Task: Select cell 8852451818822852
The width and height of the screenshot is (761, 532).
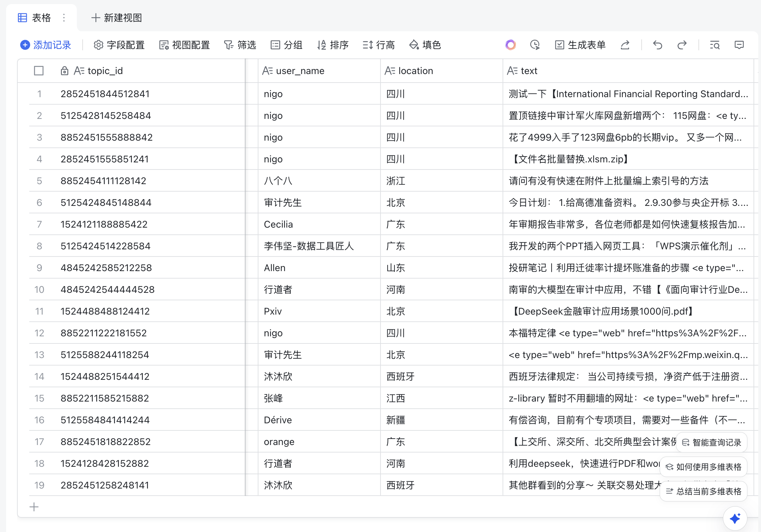Action: pyautogui.click(x=150, y=442)
